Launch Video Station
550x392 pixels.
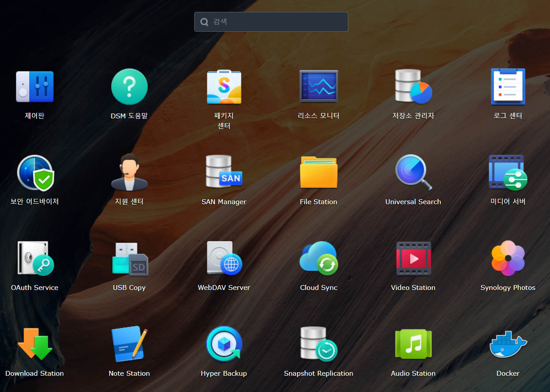click(413, 258)
